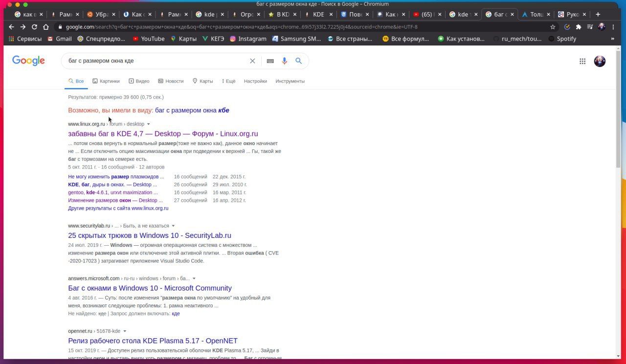626x364 pixels.
Task: Open the Samsung SM... bookmark
Action: click(x=296, y=39)
